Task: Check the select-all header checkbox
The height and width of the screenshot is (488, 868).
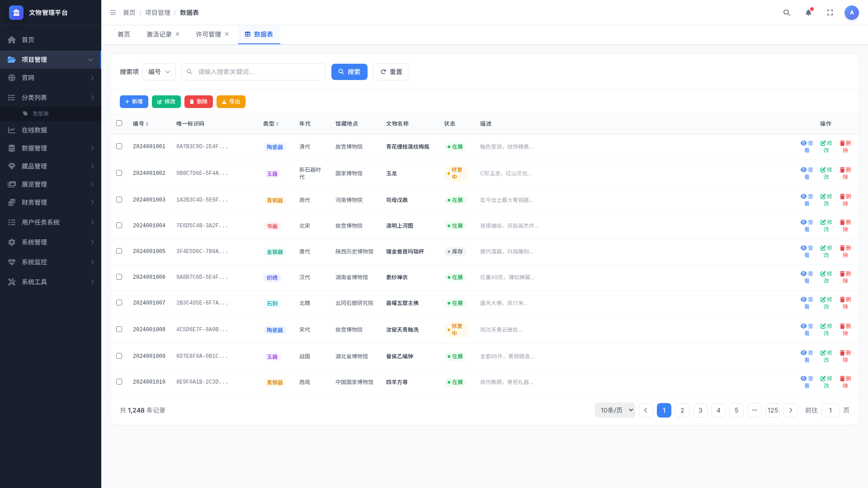Action: coord(119,123)
